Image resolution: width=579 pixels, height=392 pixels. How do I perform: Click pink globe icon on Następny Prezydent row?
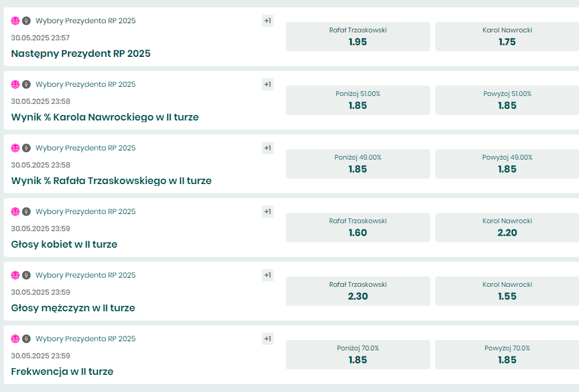click(15, 21)
